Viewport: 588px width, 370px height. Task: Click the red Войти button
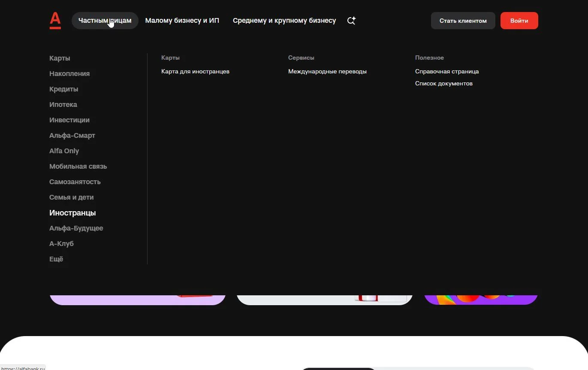point(519,21)
